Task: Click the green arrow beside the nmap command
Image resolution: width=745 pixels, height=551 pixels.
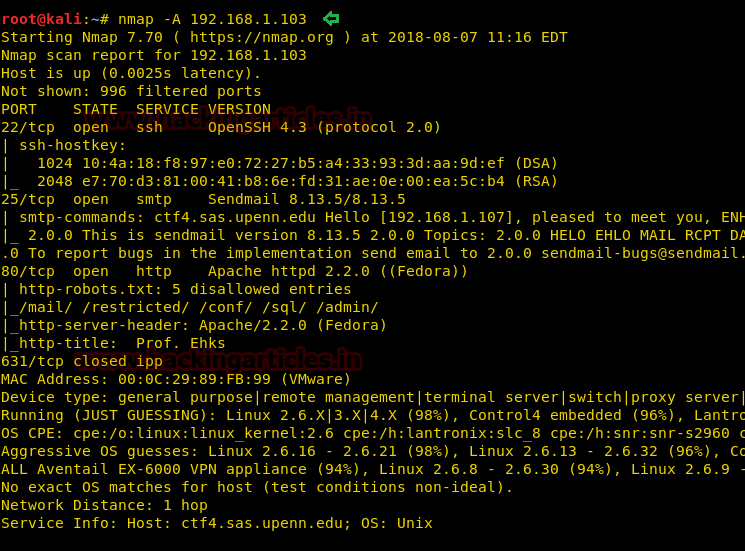Action: tap(331, 18)
